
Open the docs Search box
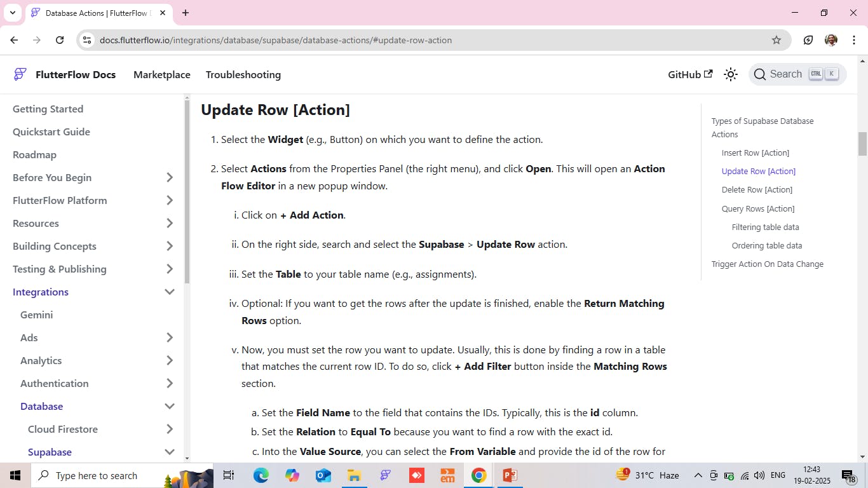(797, 74)
